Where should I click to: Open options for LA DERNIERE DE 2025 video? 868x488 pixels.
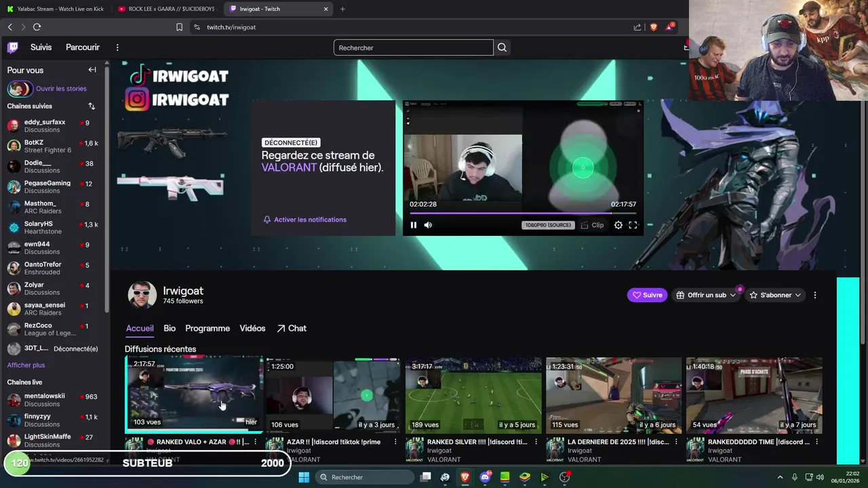pos(676,442)
